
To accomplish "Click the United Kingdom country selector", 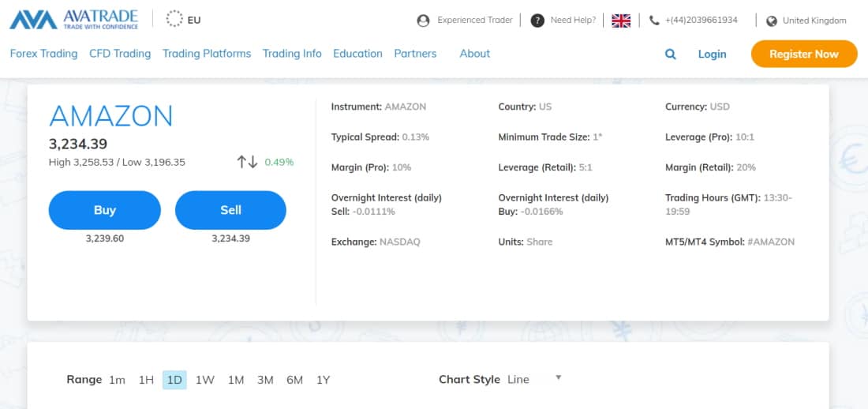I will (x=814, y=21).
